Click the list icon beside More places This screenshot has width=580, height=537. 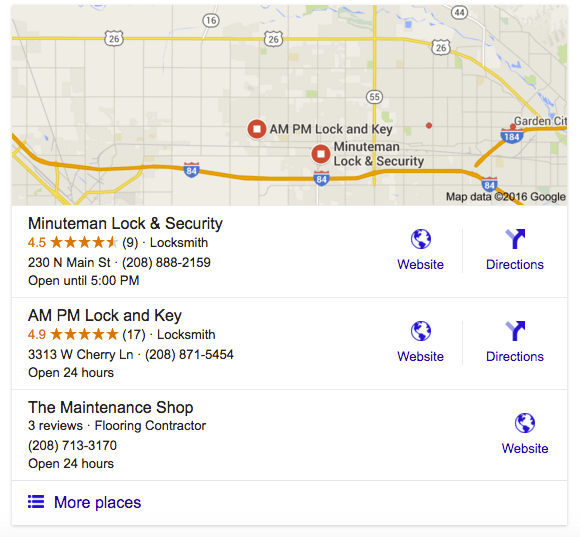[x=36, y=502]
